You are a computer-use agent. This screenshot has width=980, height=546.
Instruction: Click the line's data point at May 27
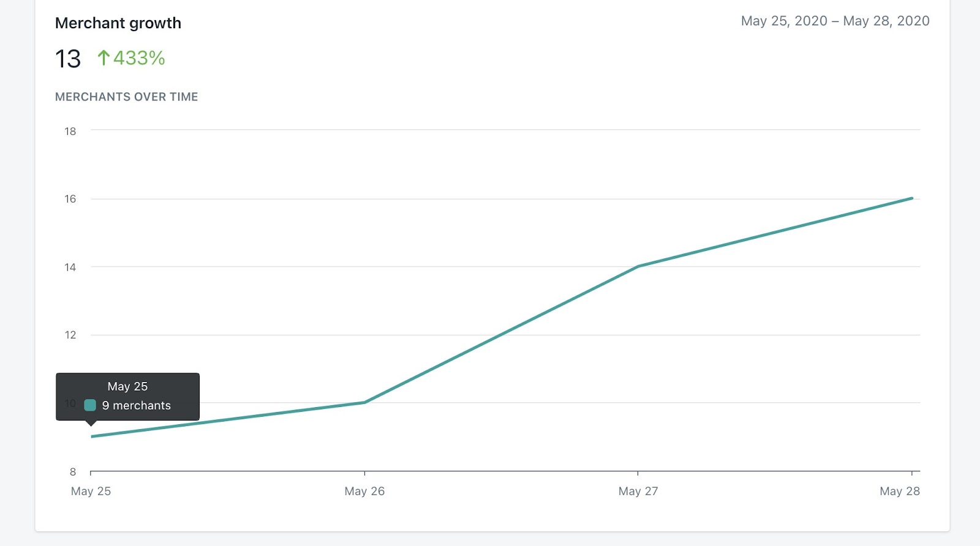click(638, 266)
